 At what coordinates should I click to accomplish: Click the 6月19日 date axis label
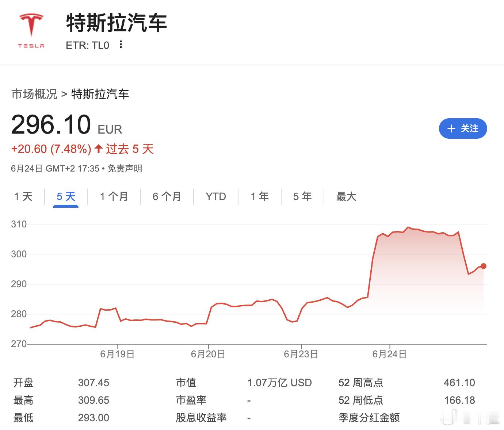click(117, 354)
